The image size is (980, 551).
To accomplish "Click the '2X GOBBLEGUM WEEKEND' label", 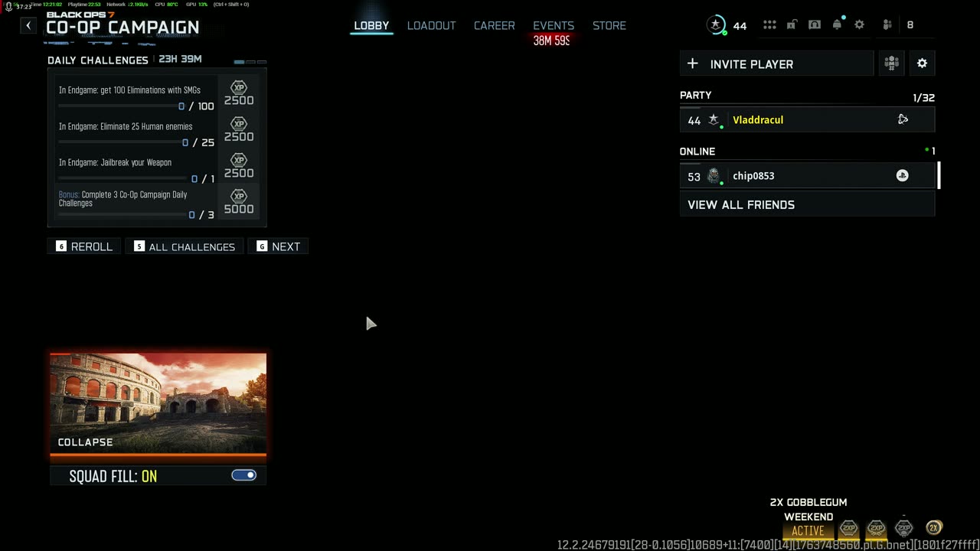I will pyautogui.click(x=808, y=510).
